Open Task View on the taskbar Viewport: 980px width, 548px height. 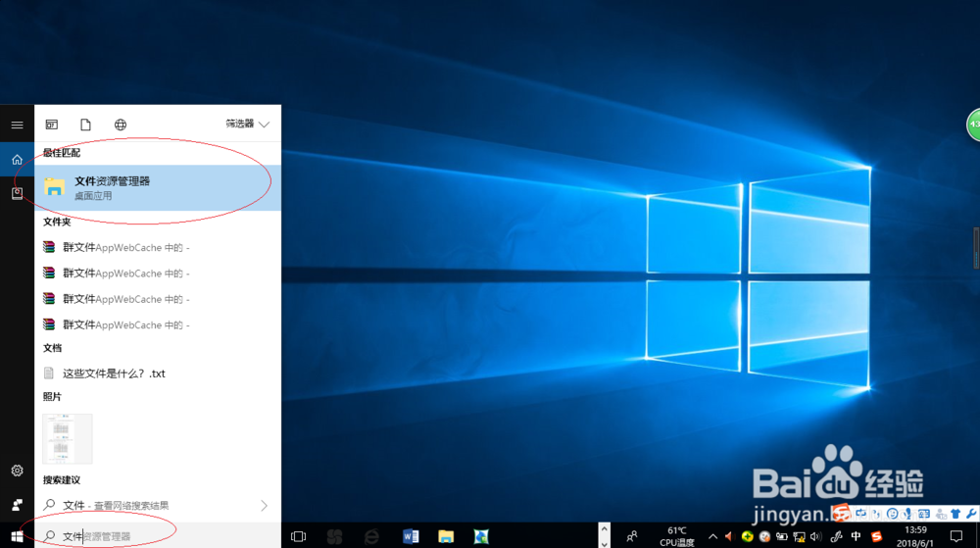point(299,536)
